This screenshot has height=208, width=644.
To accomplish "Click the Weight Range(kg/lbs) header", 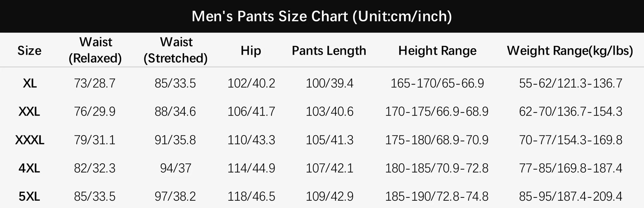I will coord(570,51).
